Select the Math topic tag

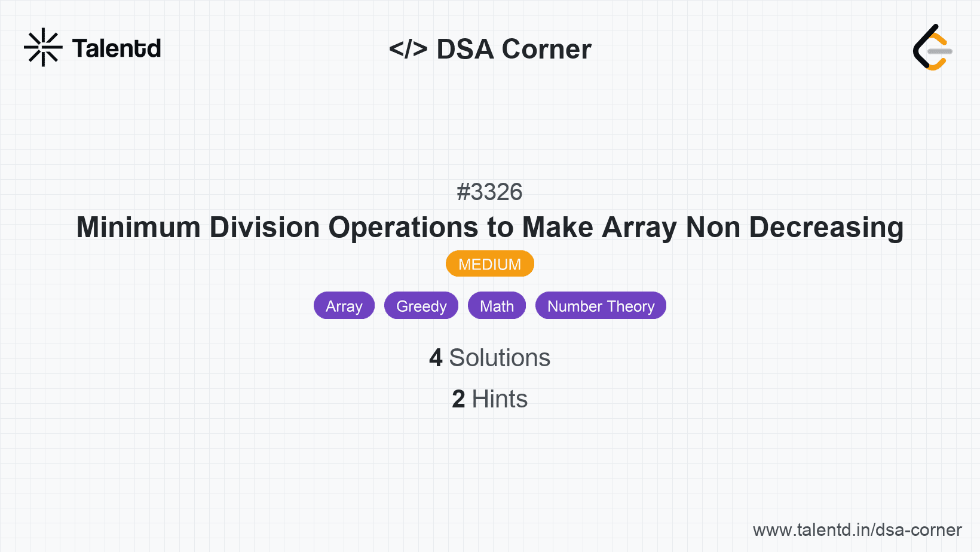[497, 305]
